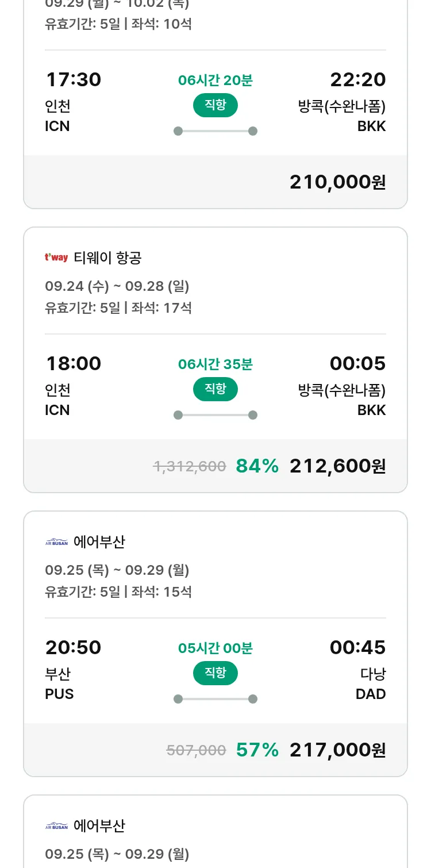Click the 57% discount label
Viewport: 431px width, 868px height.
coord(257,750)
